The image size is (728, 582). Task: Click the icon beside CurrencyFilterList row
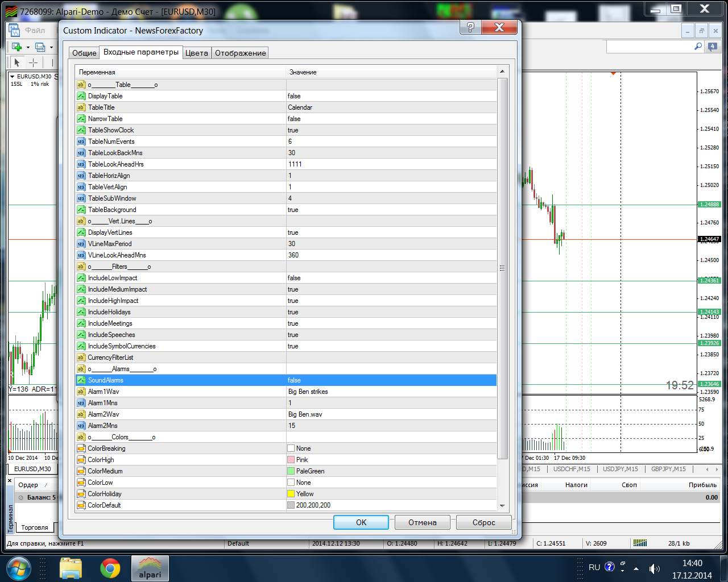tap(81, 357)
